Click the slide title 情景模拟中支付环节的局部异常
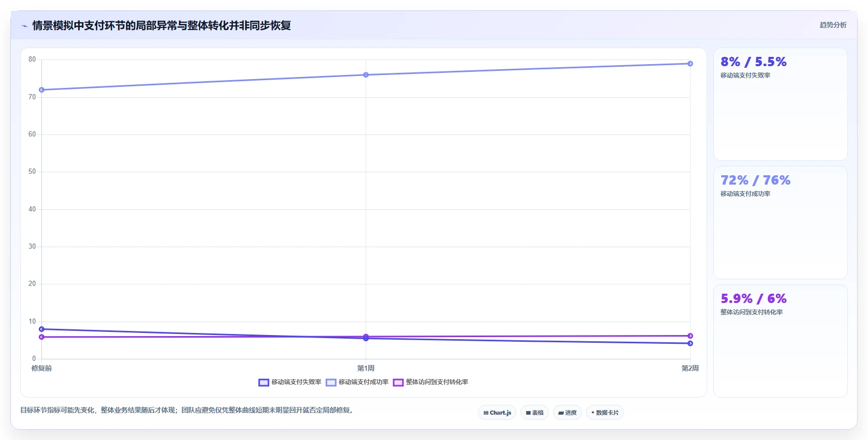The width and height of the screenshot is (868, 440). (x=161, y=25)
